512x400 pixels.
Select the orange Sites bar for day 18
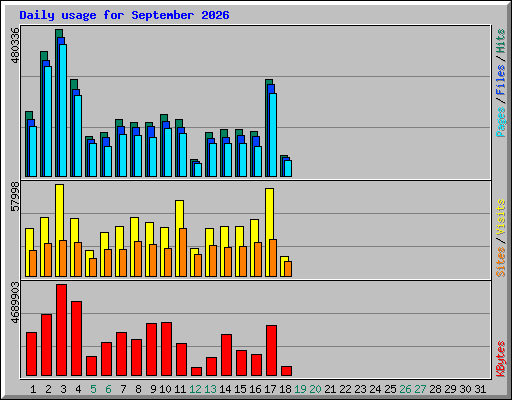[288, 269]
